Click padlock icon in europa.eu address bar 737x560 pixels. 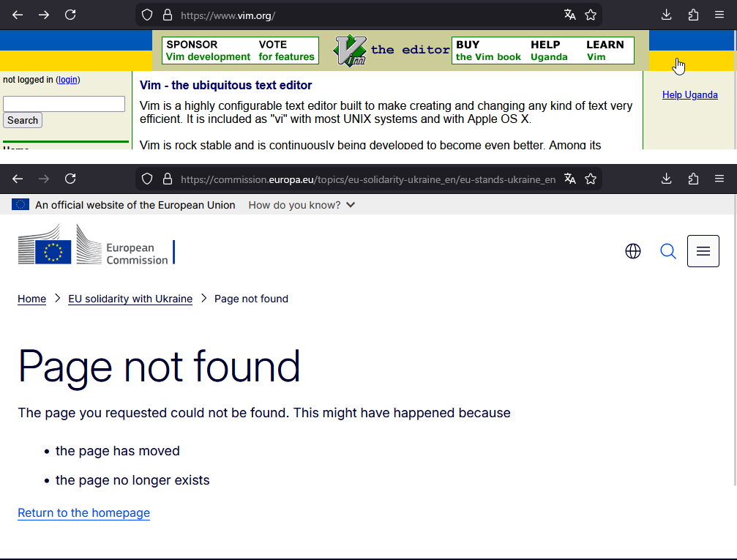(168, 179)
